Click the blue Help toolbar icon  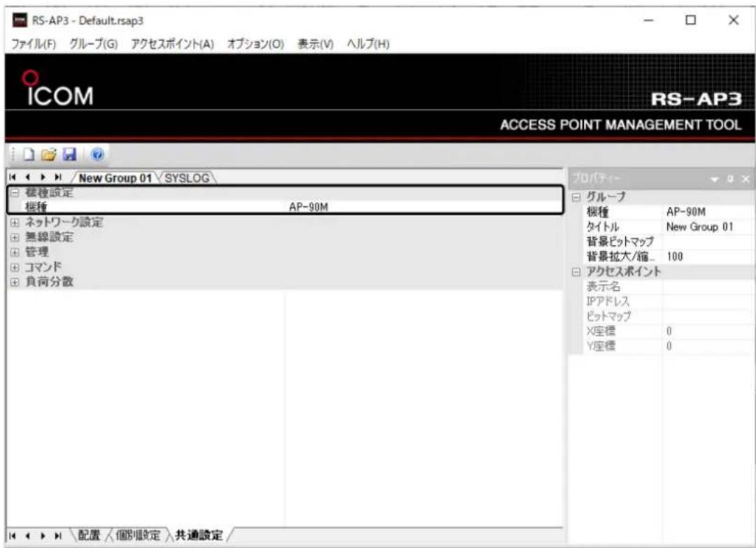coord(97,154)
